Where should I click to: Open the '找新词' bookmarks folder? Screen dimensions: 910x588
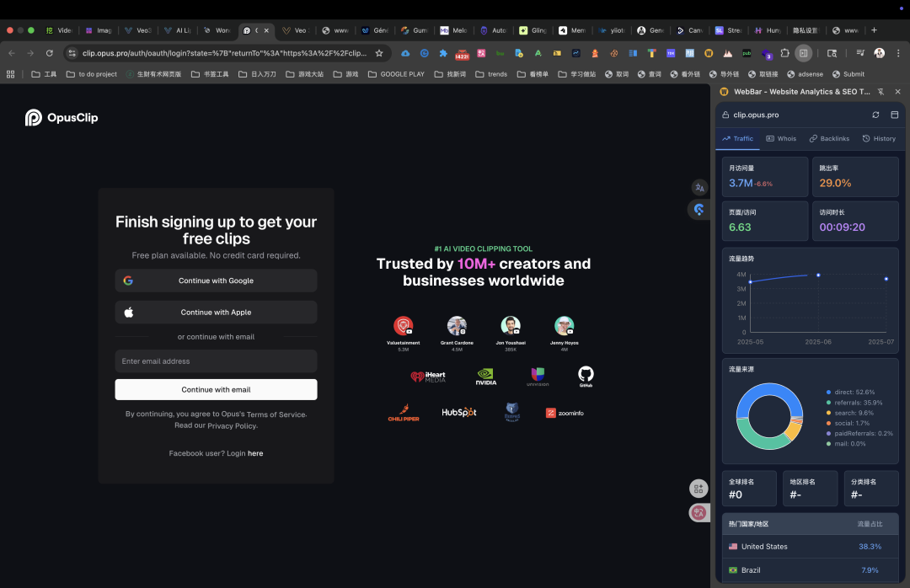[450, 74]
